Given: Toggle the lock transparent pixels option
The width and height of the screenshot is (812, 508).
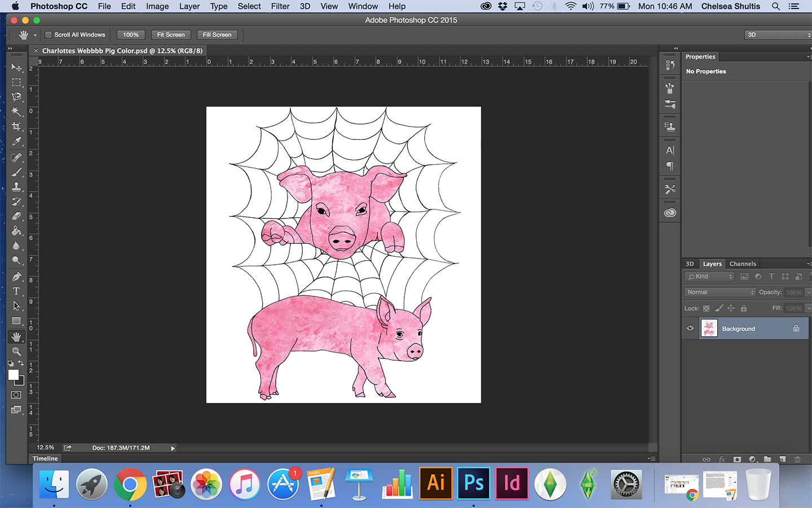Looking at the screenshot, I should pyautogui.click(x=706, y=308).
